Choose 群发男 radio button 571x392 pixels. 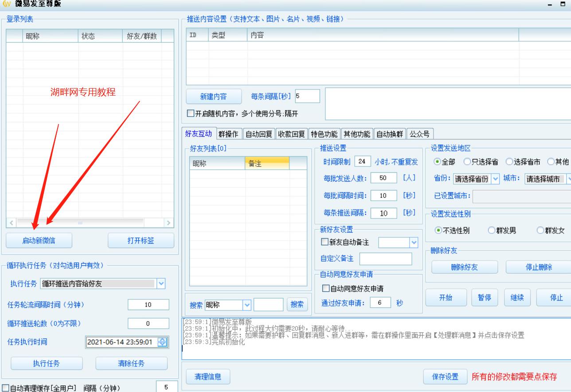tap(491, 230)
